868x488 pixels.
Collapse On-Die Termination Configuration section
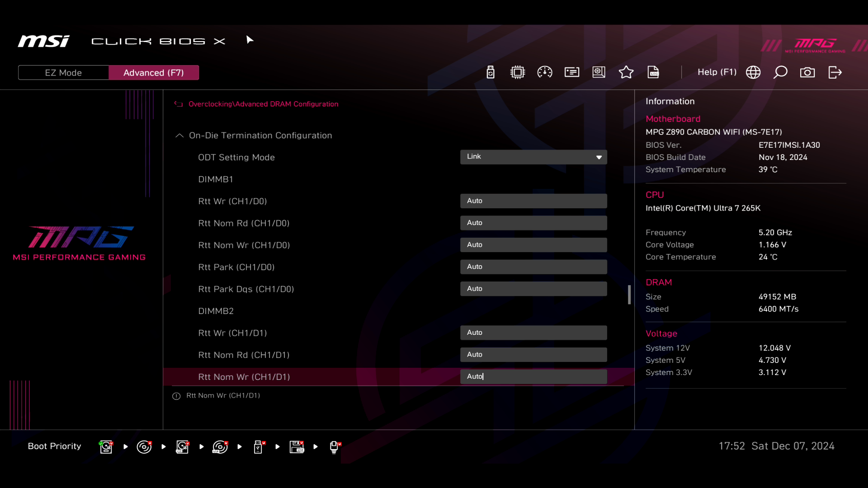179,136
